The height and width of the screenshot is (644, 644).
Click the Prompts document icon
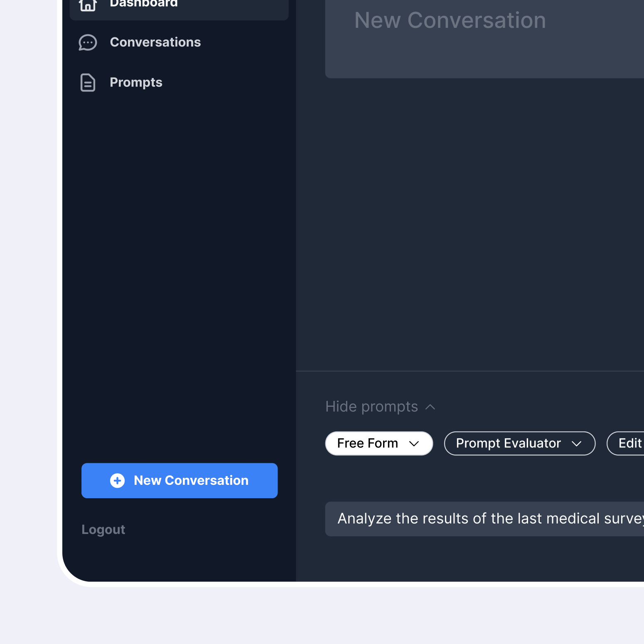tap(88, 83)
